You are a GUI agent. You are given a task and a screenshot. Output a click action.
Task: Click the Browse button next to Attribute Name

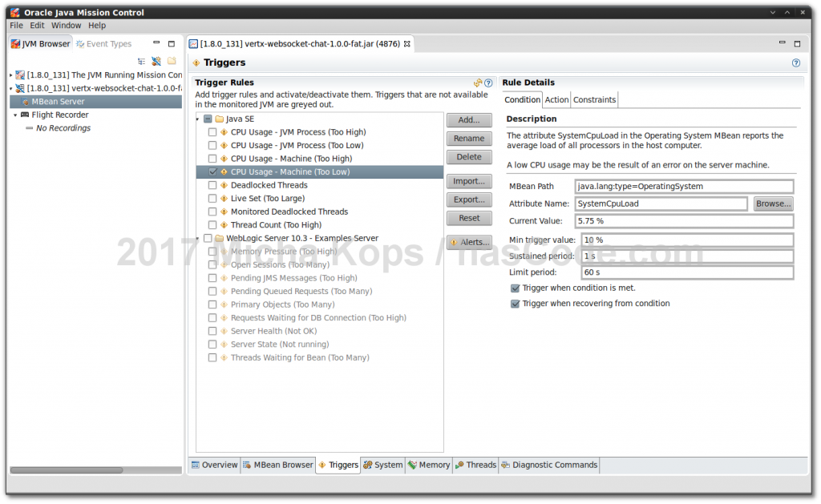tap(771, 204)
